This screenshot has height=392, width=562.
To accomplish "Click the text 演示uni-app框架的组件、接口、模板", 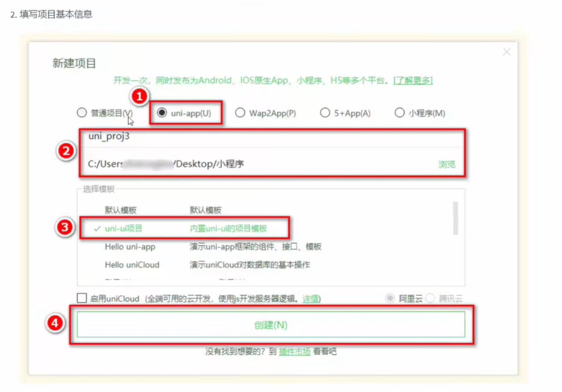I will point(255,246).
